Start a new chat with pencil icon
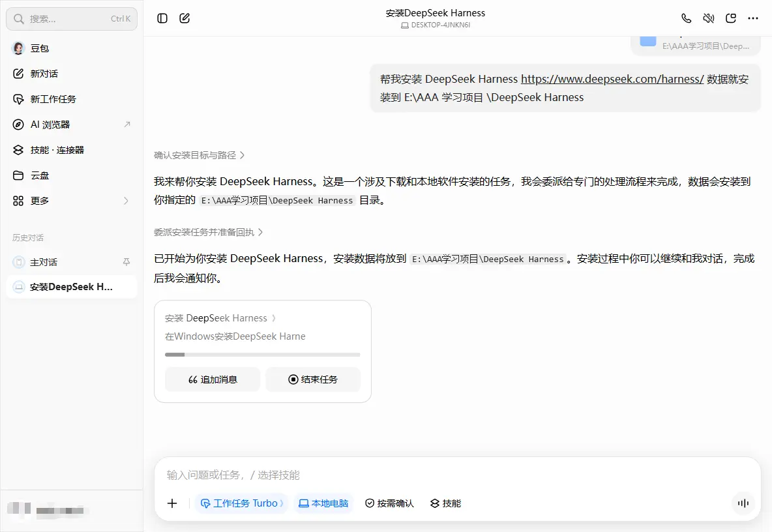The image size is (772, 532). pos(185,18)
